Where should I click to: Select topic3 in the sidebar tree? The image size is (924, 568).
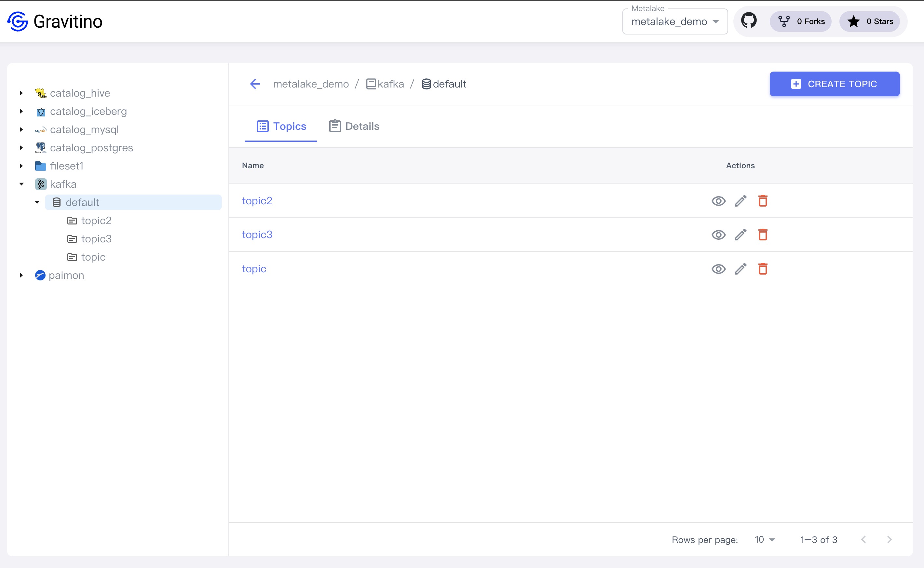96,239
